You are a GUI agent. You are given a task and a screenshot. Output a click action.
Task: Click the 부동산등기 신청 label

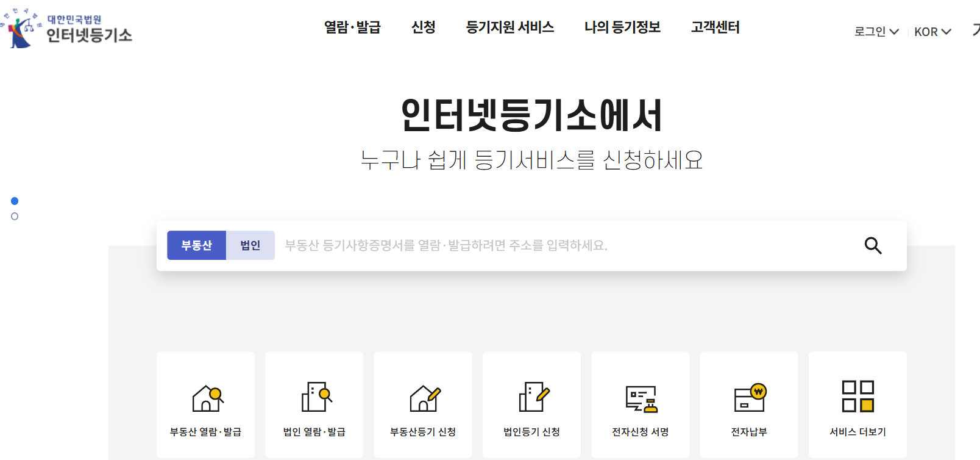pyautogui.click(x=423, y=432)
